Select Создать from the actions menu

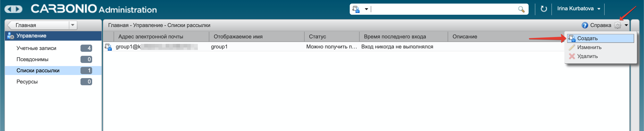click(x=587, y=38)
